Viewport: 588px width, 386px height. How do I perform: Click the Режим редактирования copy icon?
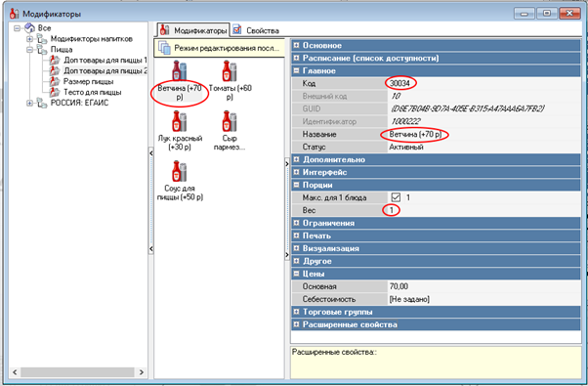[165, 49]
